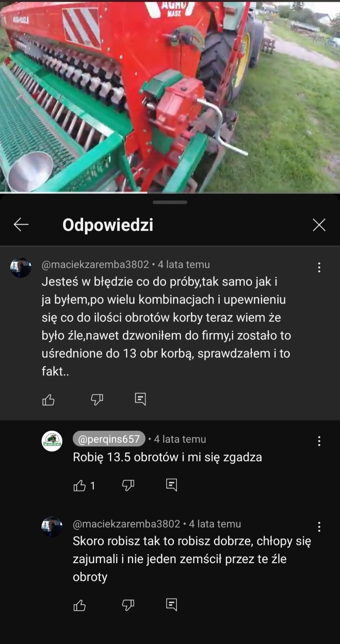Close the Odpowiedzi replies panel
Image resolution: width=340 pixels, height=644 pixels.
pyautogui.click(x=319, y=225)
